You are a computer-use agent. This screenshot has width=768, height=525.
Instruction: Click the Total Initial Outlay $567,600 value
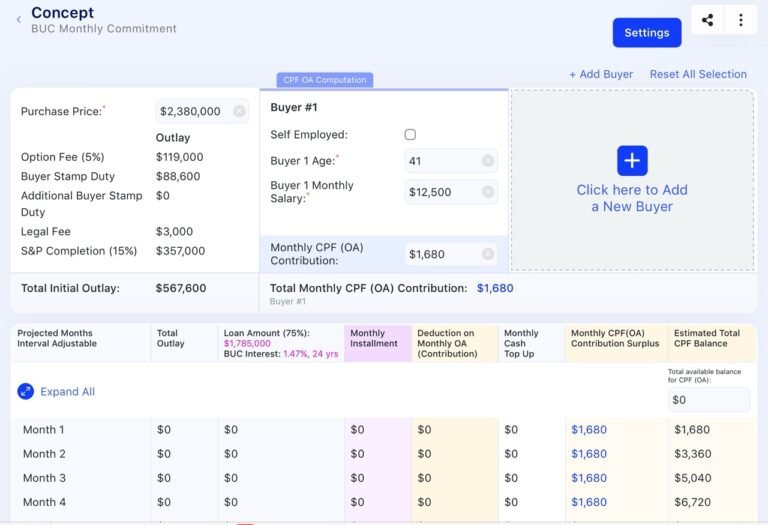(181, 288)
